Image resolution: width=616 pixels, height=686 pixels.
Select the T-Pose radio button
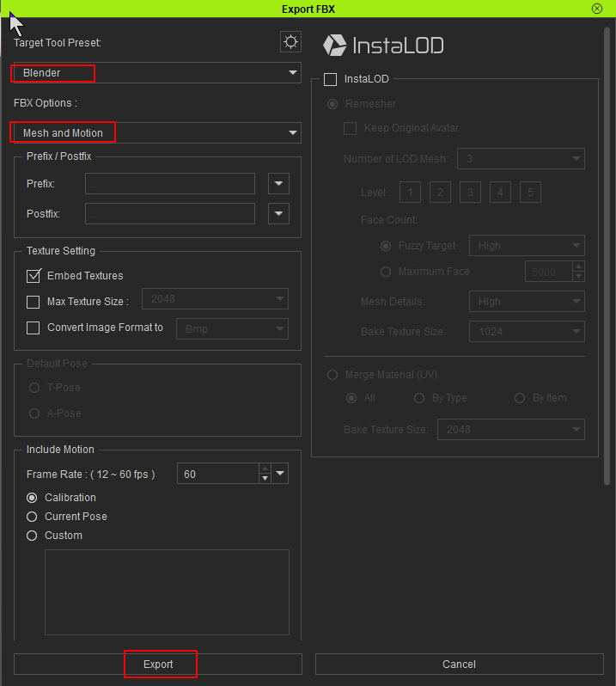pyautogui.click(x=34, y=388)
